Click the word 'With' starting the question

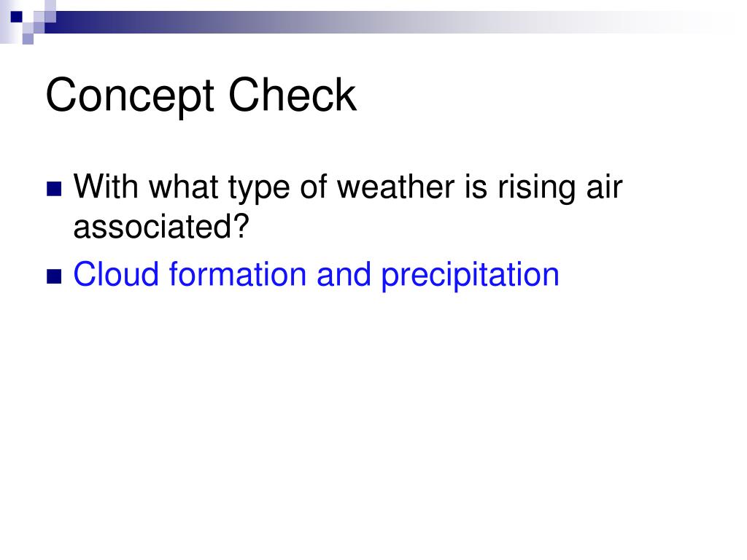tap(106, 186)
